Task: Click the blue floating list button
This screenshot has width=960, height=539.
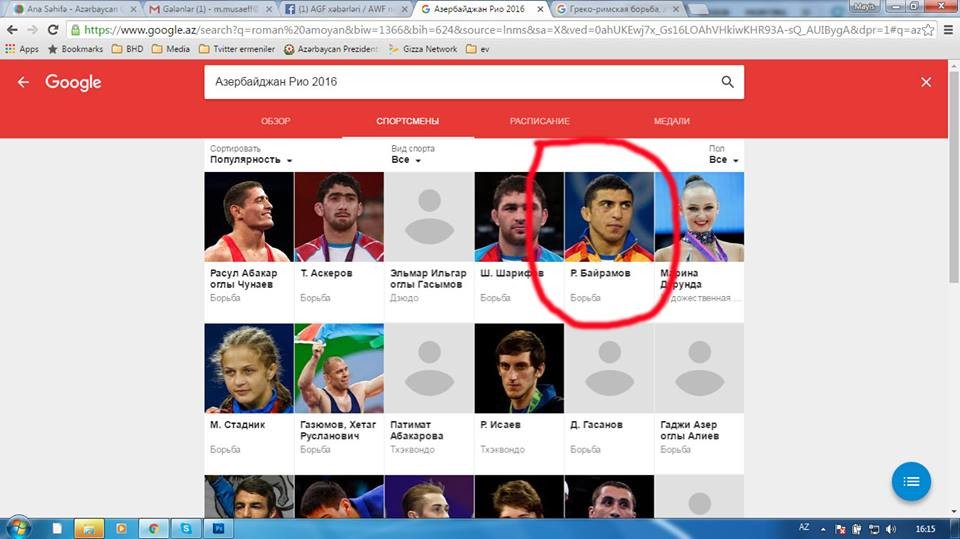Action: pos(911,481)
